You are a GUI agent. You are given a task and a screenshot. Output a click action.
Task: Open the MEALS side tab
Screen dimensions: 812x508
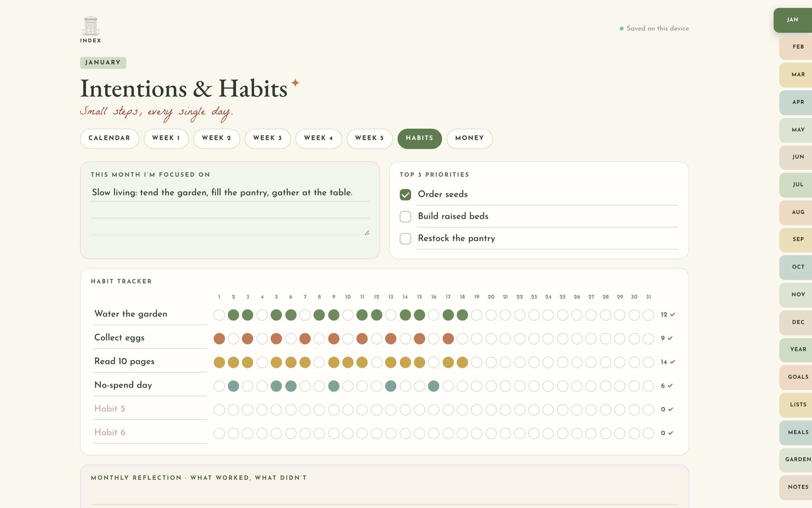pyautogui.click(x=797, y=432)
